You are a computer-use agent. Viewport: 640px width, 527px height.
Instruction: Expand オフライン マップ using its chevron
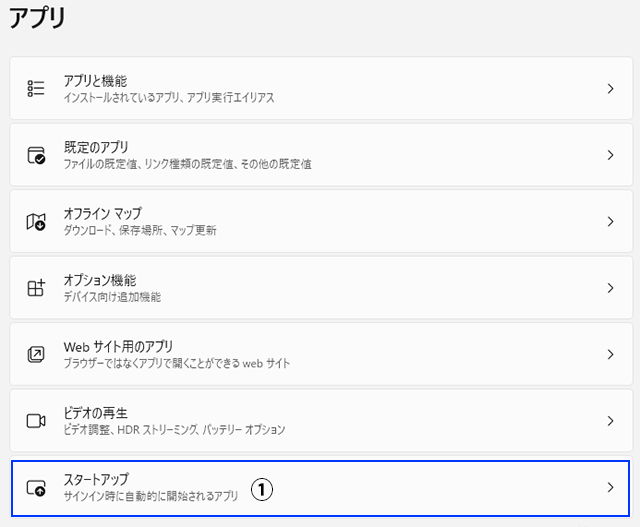point(610,222)
